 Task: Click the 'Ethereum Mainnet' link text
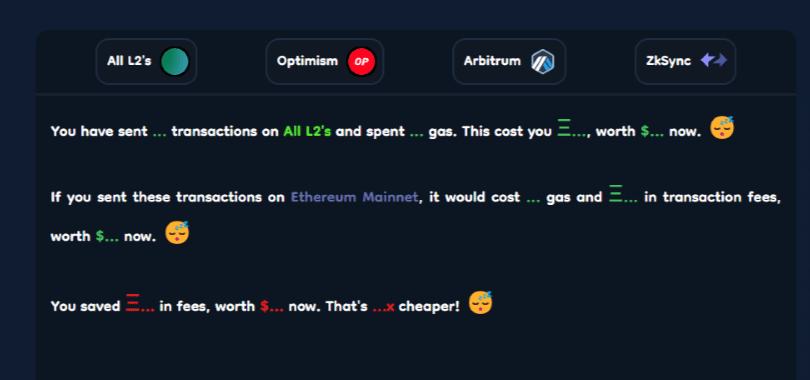pyautogui.click(x=354, y=197)
